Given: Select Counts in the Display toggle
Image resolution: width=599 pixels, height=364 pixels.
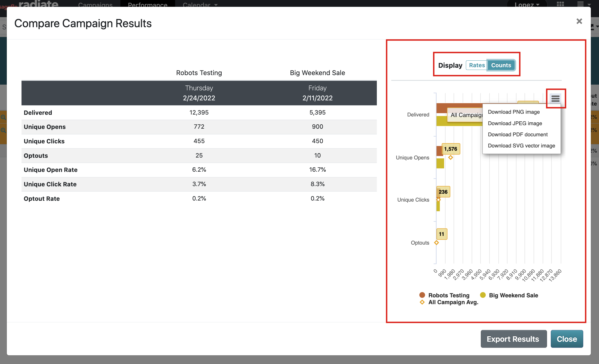Looking at the screenshot, I should pyautogui.click(x=501, y=65).
